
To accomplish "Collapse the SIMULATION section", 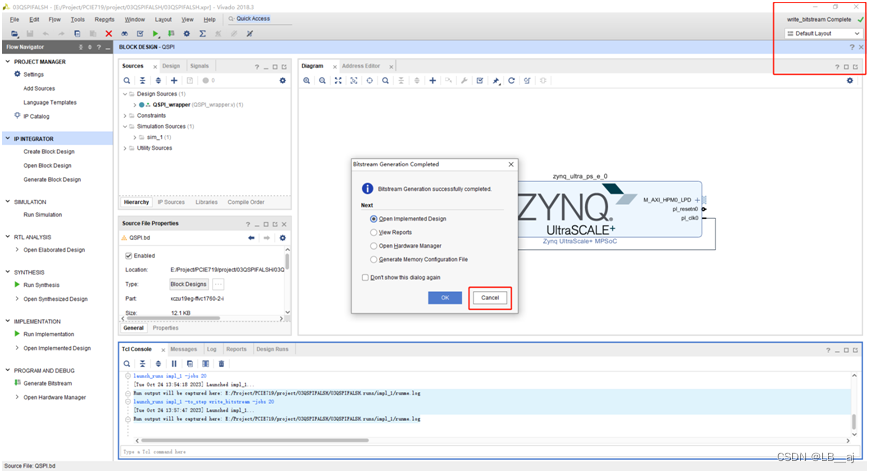I will pos(8,202).
